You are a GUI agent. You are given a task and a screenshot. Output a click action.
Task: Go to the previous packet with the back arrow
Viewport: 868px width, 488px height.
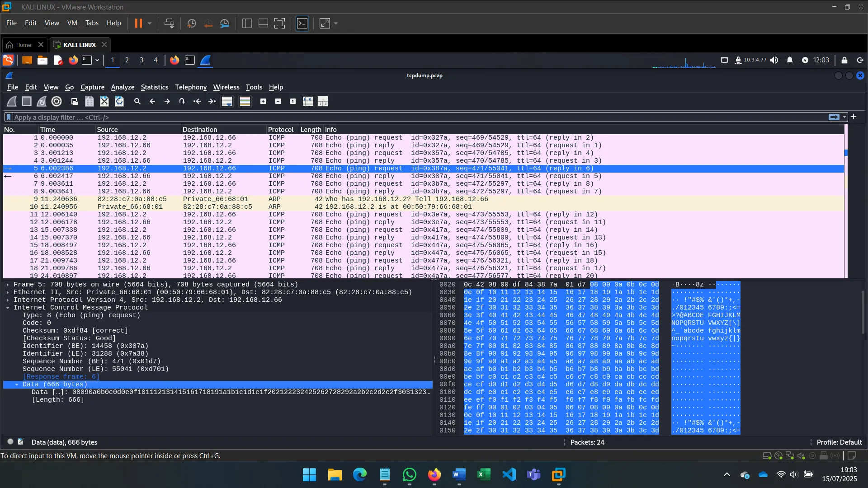152,101
